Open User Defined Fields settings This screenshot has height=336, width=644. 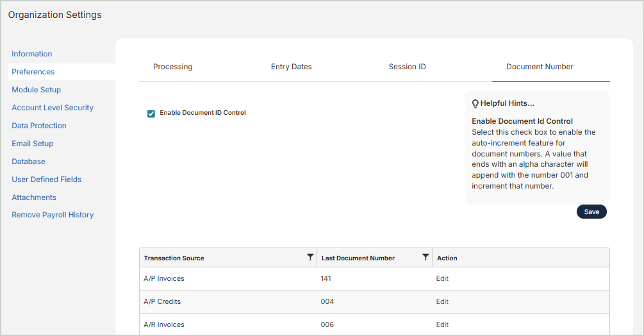pyautogui.click(x=46, y=180)
